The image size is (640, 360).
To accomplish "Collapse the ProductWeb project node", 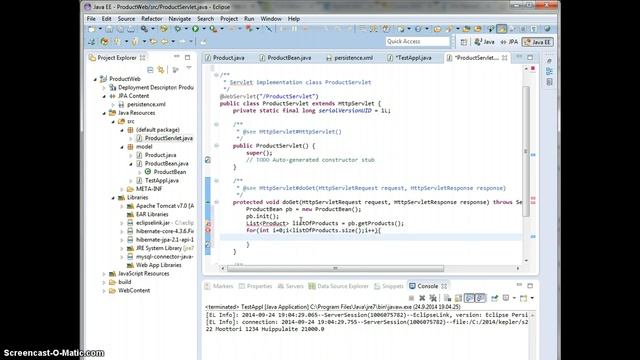I will click(x=95, y=79).
